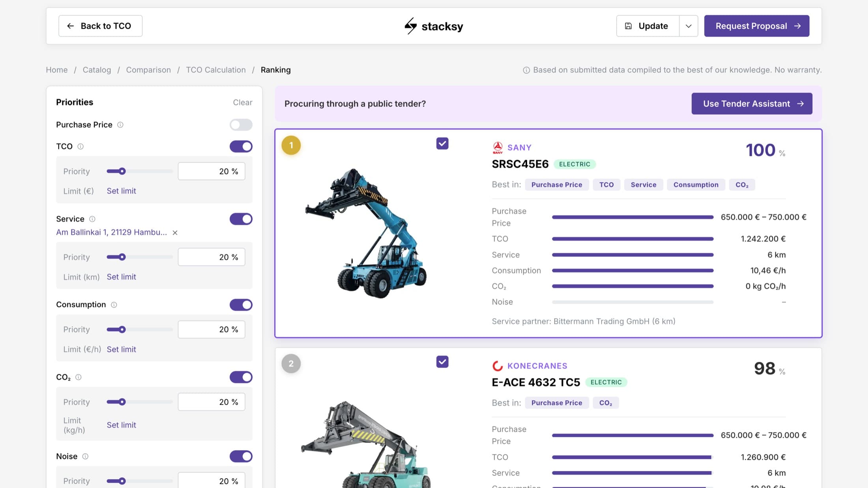Expand the Update dropdown arrow

pyautogui.click(x=688, y=26)
